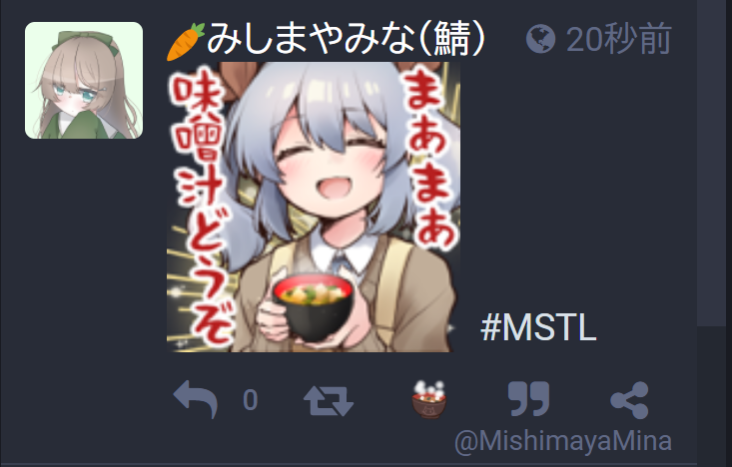This screenshot has height=467, width=732.
Task: Enlarge the miso soup sticker image
Action: (313, 207)
